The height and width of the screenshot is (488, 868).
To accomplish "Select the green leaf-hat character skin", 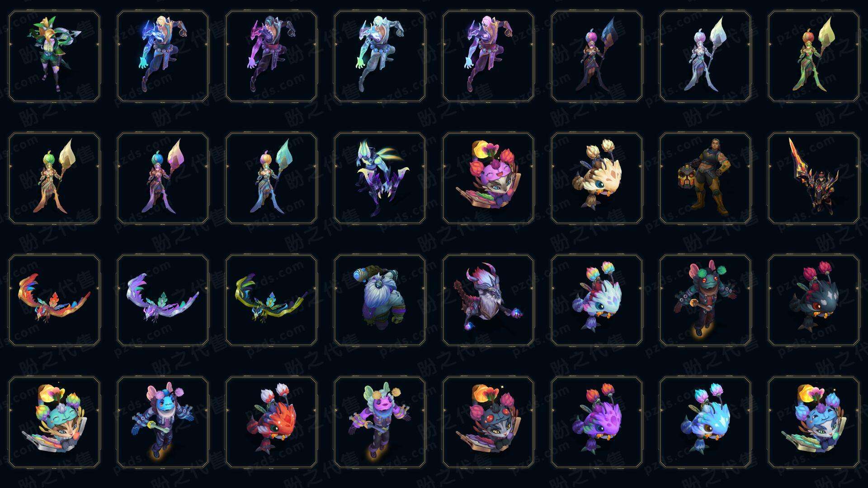I will [54, 56].
